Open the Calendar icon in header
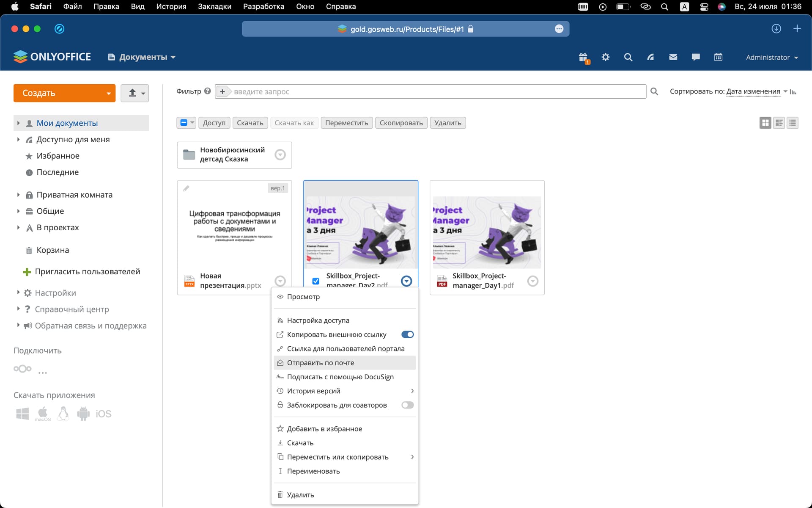This screenshot has height=508, width=812. [718, 57]
